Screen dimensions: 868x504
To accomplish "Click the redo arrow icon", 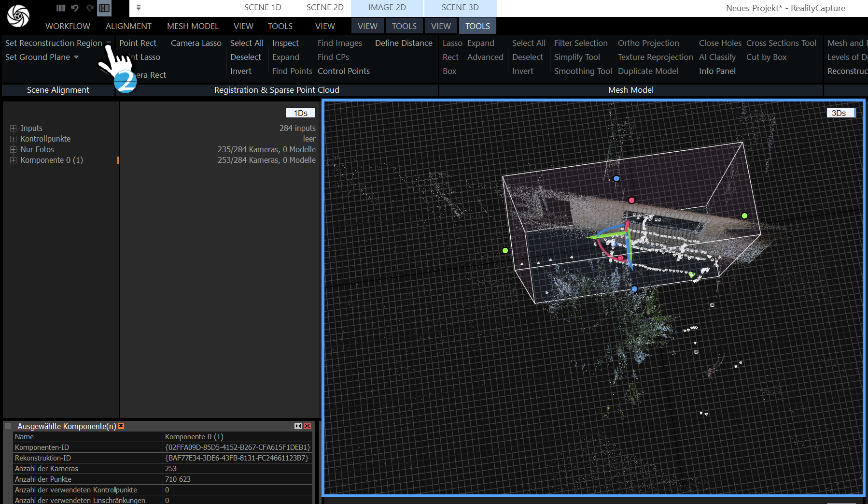I will point(90,8).
